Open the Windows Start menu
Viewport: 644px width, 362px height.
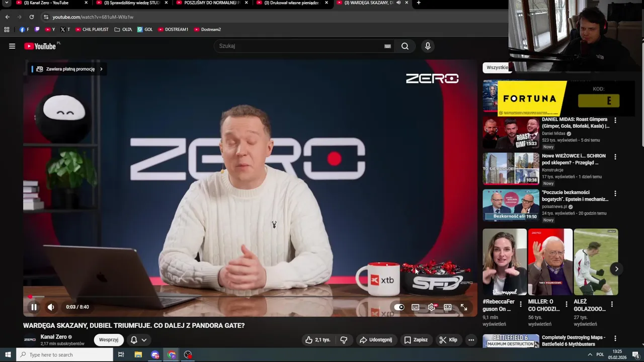click(8, 355)
